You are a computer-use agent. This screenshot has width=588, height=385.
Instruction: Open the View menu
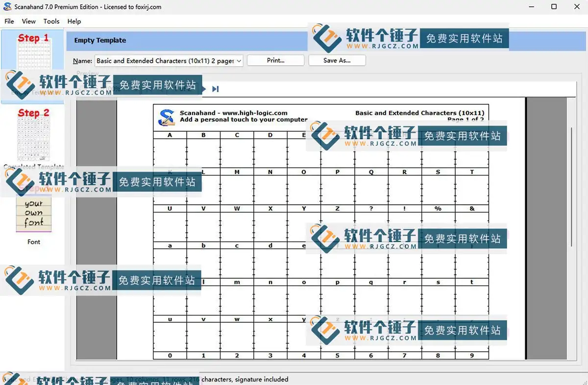click(29, 22)
